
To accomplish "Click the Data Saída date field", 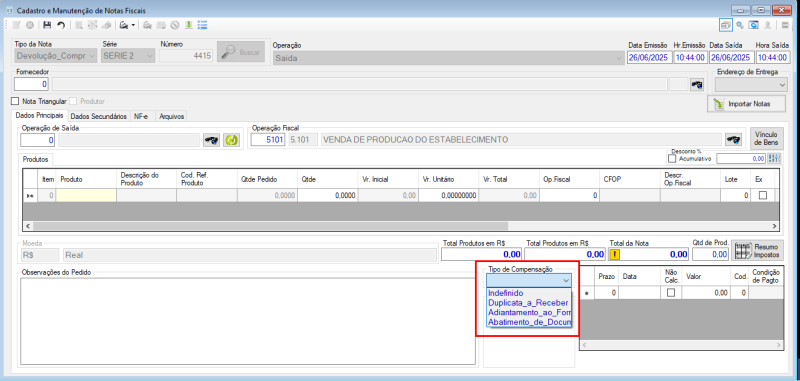I will click(x=731, y=57).
